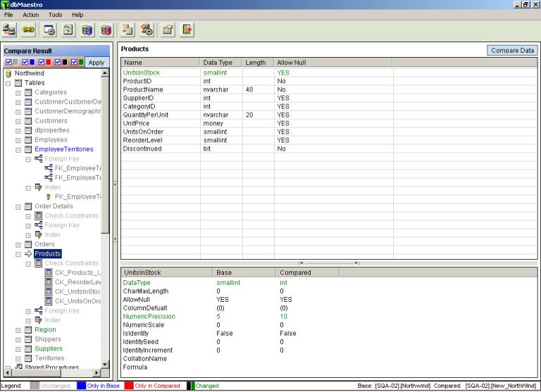This screenshot has height=392, width=541.
Task: Click the Categories table icon
Action: click(28, 92)
